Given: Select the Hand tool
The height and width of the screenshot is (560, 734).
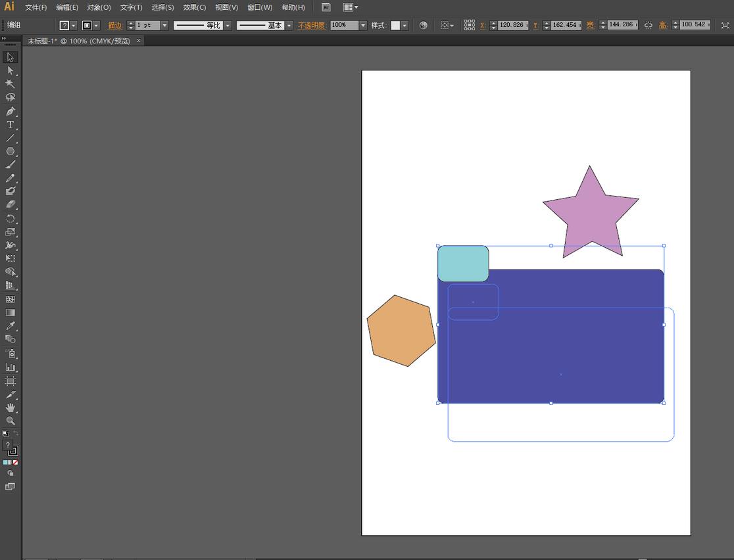Looking at the screenshot, I should (x=11, y=408).
